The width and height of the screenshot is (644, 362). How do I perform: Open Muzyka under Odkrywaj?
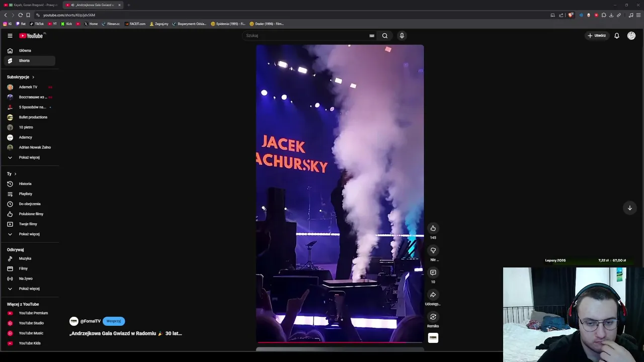[30, 258]
